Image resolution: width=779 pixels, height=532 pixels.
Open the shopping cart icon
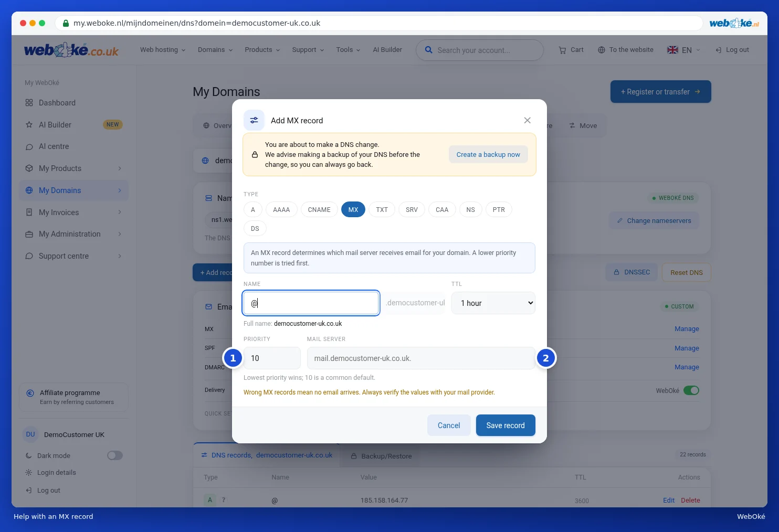(562, 50)
